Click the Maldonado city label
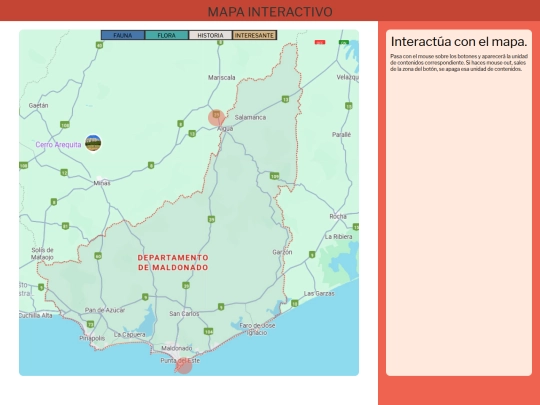 (x=177, y=348)
